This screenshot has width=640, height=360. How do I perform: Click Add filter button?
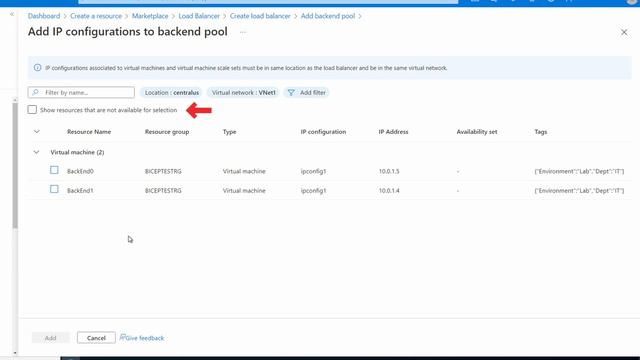[x=307, y=93]
